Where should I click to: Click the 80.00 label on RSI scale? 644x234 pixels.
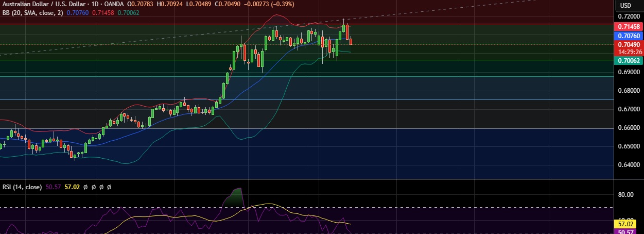pyautogui.click(x=626, y=195)
